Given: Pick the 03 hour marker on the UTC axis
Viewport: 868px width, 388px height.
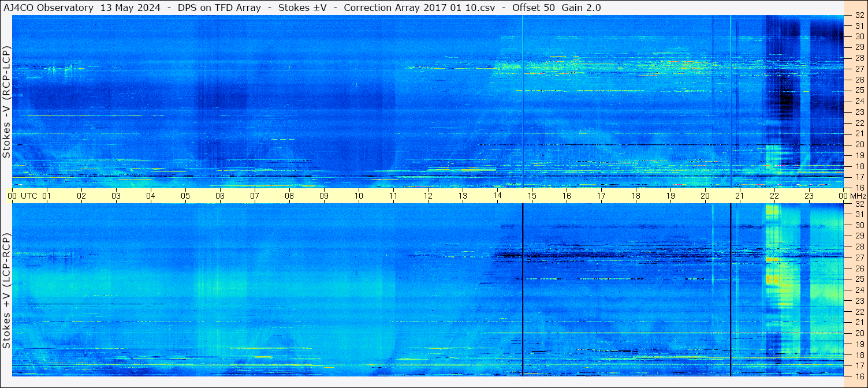Looking at the screenshot, I should (116, 196).
